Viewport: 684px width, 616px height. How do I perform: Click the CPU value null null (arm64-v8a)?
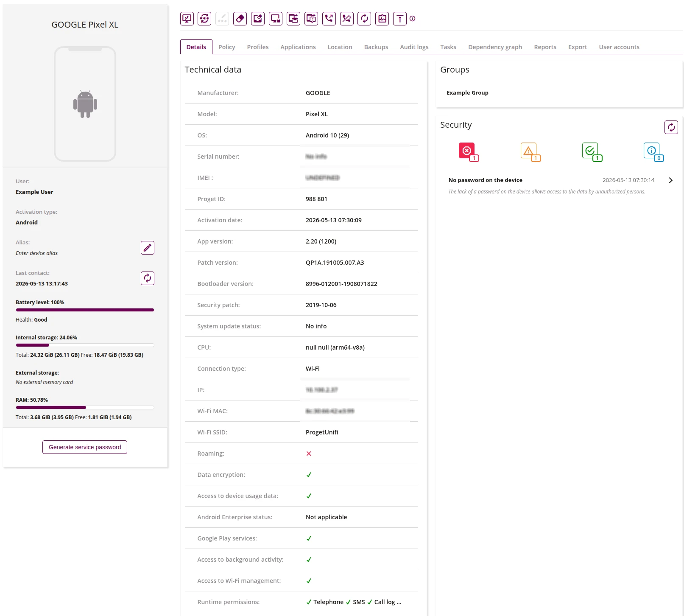tap(335, 347)
